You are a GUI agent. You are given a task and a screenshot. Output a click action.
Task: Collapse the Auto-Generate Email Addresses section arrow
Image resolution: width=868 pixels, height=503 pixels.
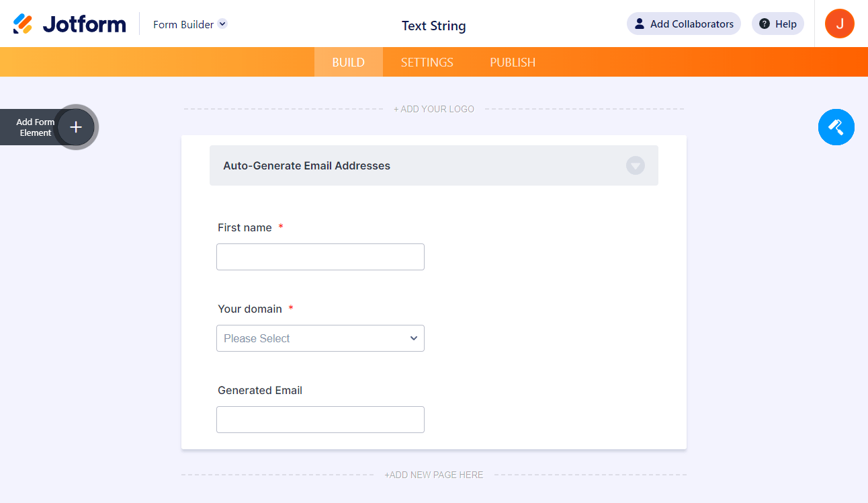point(635,165)
